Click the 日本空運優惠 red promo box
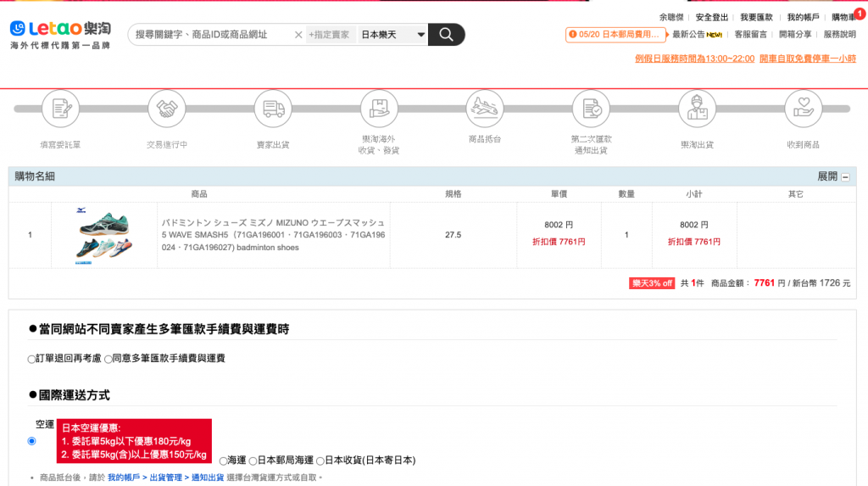Viewport: 868px width, 486px height. pos(134,441)
